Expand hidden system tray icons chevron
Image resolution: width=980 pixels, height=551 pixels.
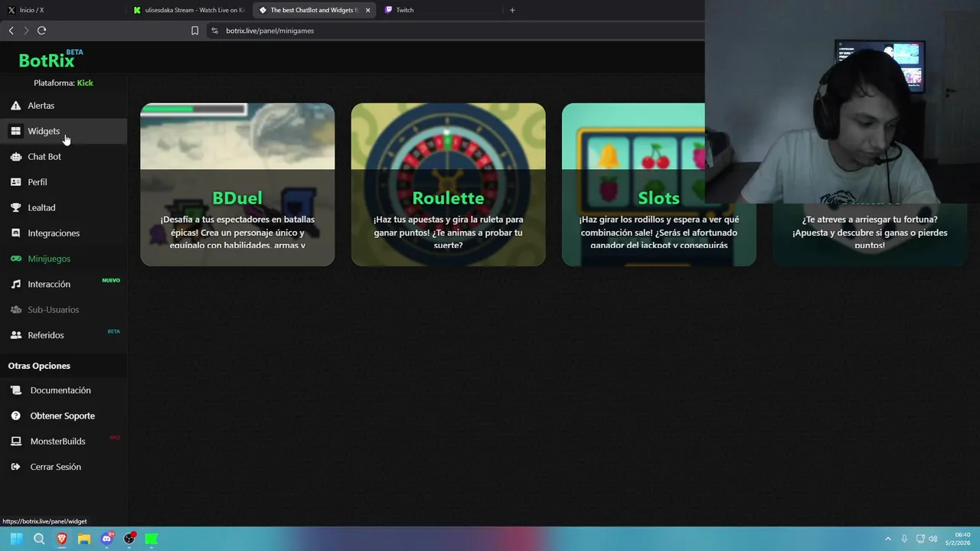[x=888, y=539]
